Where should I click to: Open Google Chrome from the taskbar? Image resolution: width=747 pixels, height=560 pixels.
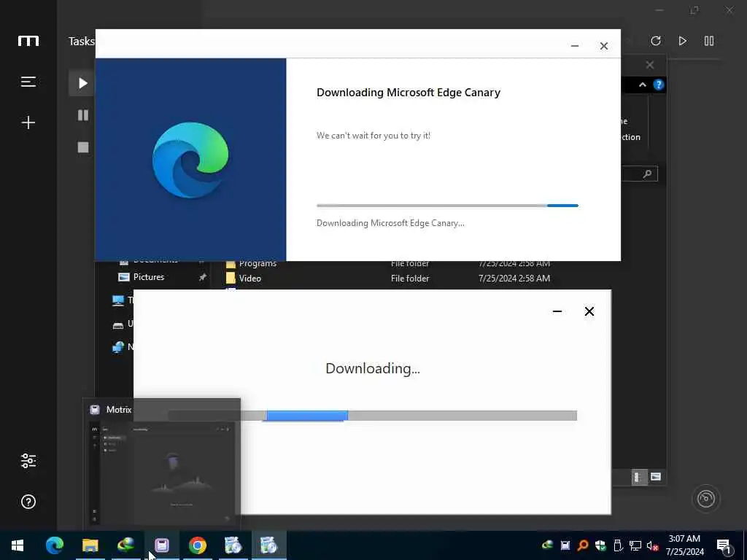pos(197,545)
